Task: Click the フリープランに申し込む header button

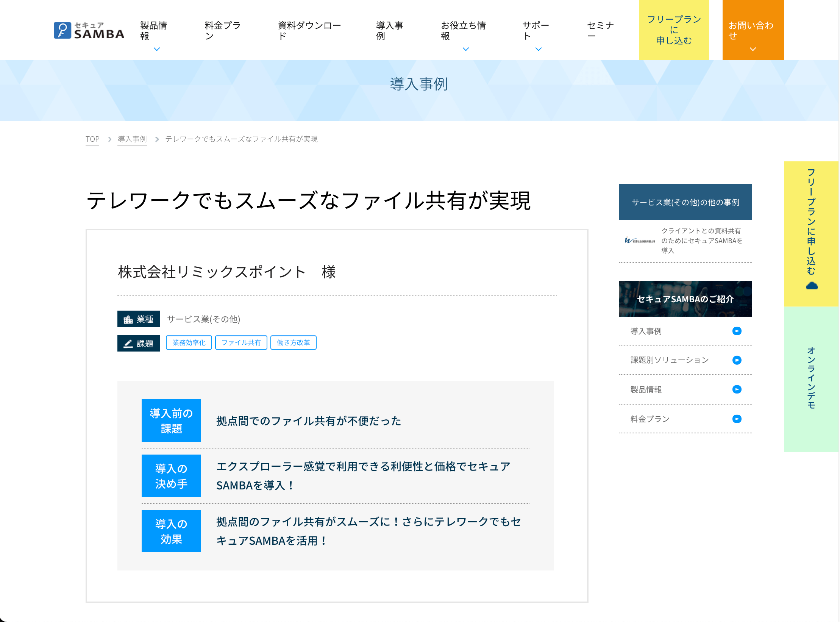Action: 674,30
